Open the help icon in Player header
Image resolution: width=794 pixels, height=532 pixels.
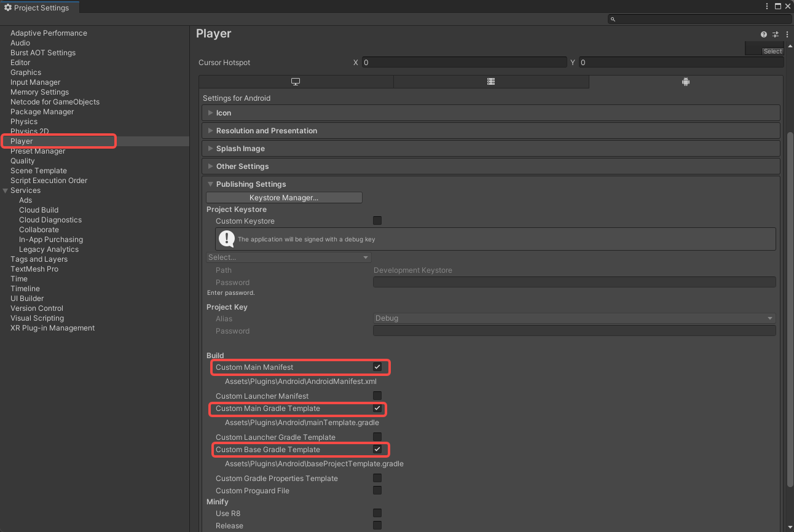(764, 34)
